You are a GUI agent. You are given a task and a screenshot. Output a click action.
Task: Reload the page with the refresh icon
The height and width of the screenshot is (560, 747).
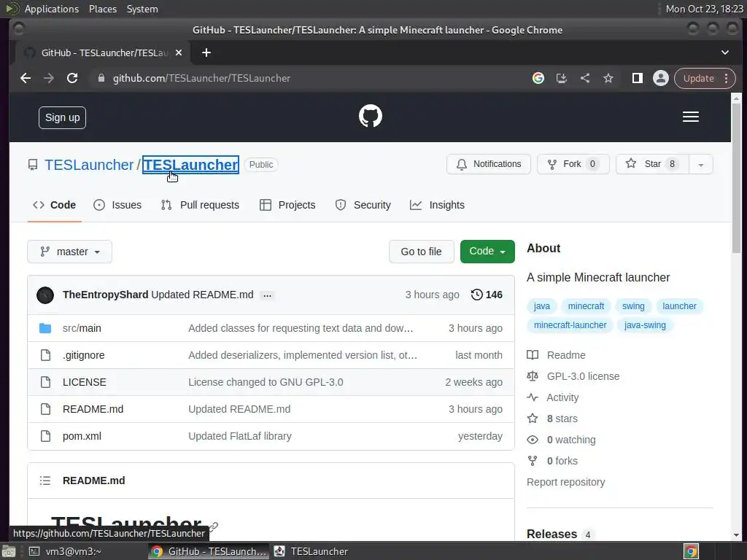pyautogui.click(x=72, y=78)
